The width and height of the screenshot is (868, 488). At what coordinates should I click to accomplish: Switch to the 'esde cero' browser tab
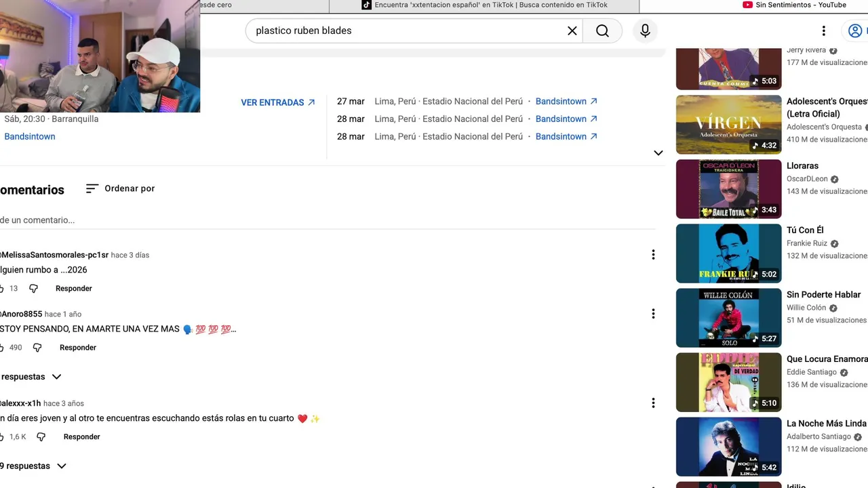(x=264, y=5)
